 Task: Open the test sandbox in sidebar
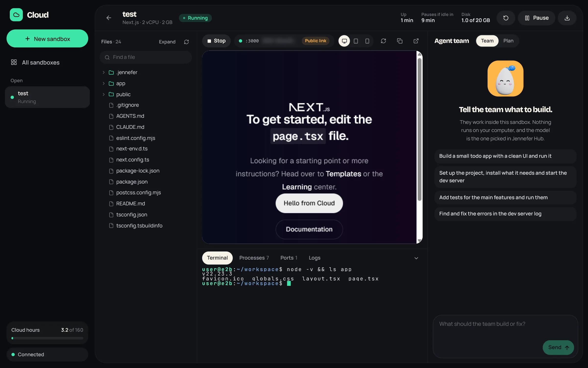pyautogui.click(x=47, y=97)
